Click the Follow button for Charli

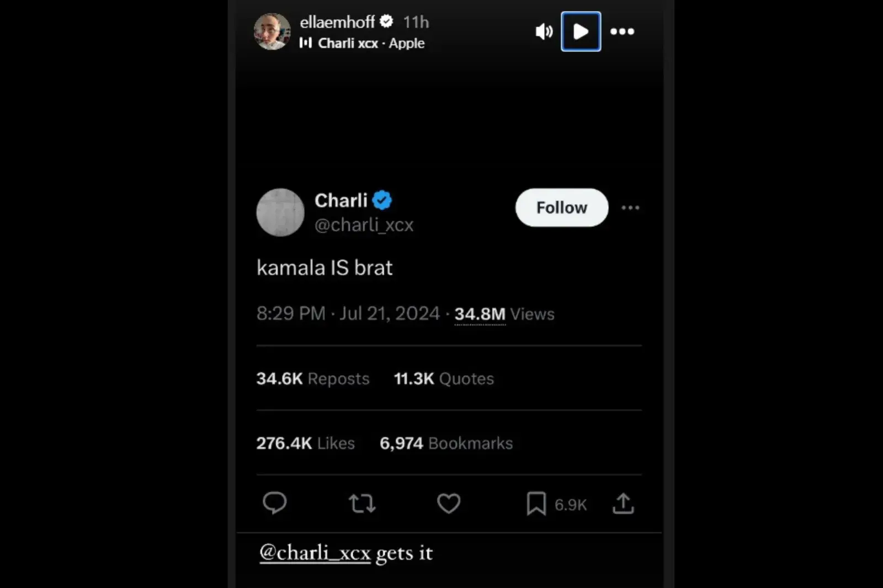point(561,207)
